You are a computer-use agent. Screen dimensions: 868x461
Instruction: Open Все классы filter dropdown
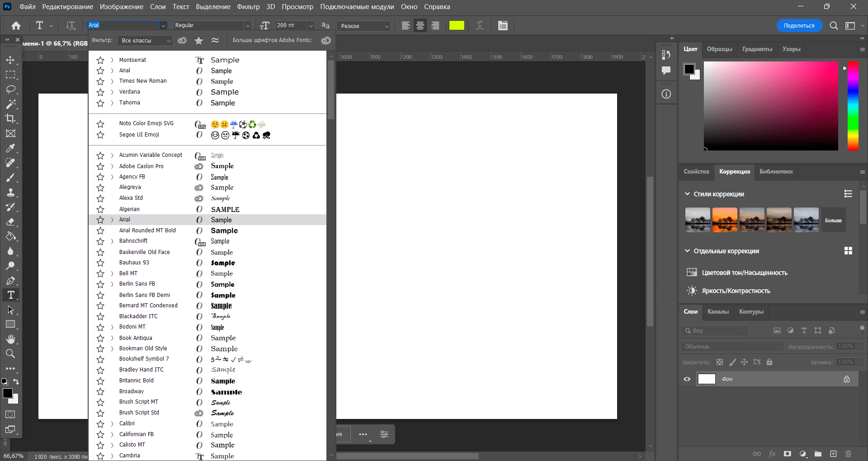pyautogui.click(x=145, y=41)
